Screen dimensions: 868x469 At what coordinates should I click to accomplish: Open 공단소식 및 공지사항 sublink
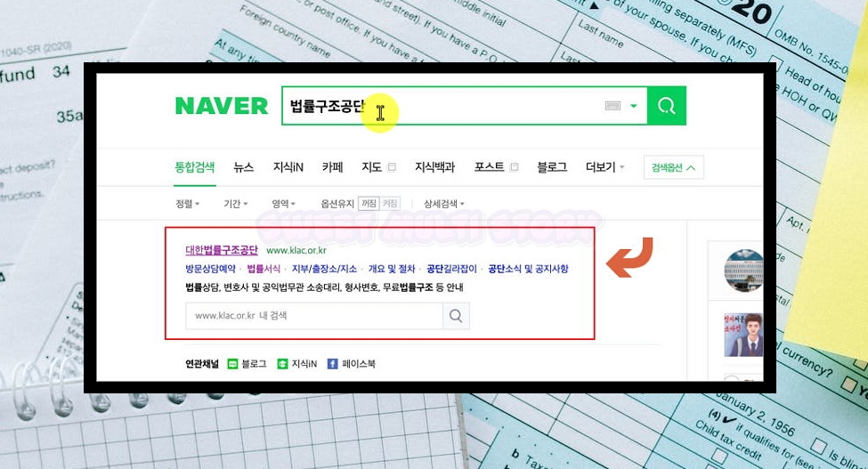tap(528, 269)
